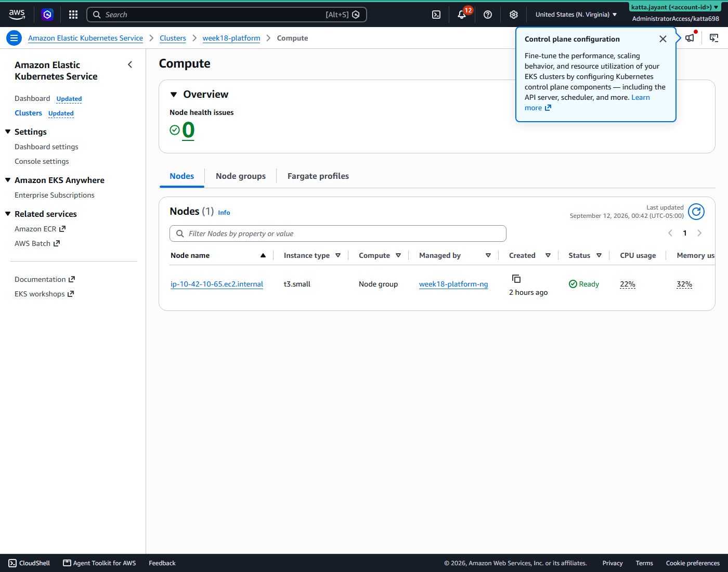The image size is (728, 572).
Task: Click the node health issues count 0
Action: pos(188,130)
